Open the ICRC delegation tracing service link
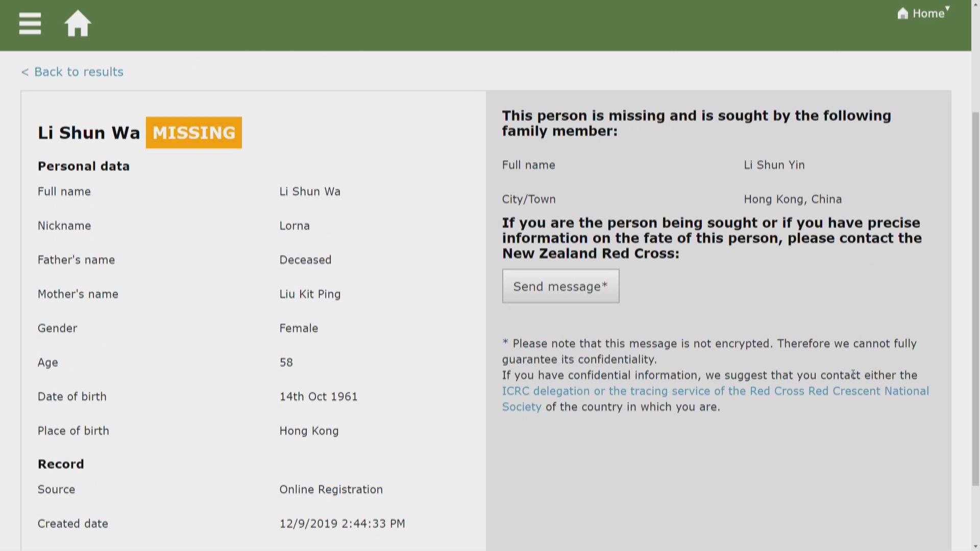The width and height of the screenshot is (980, 551). click(715, 391)
